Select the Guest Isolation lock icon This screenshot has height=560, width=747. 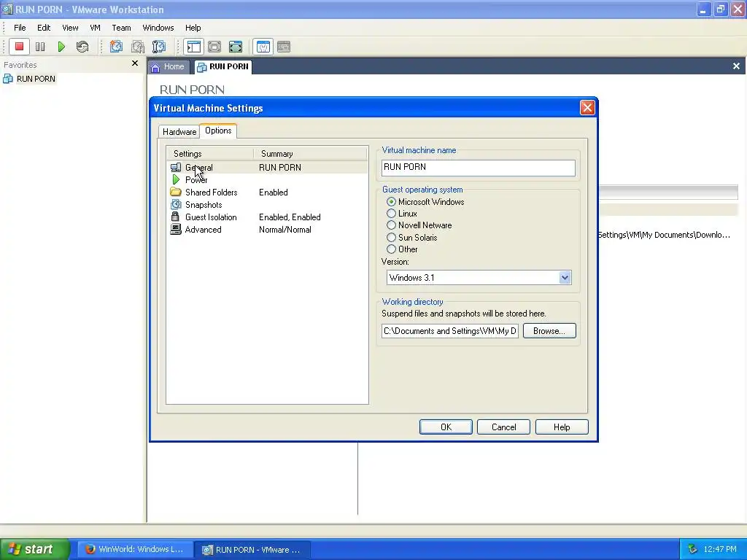[x=175, y=217]
